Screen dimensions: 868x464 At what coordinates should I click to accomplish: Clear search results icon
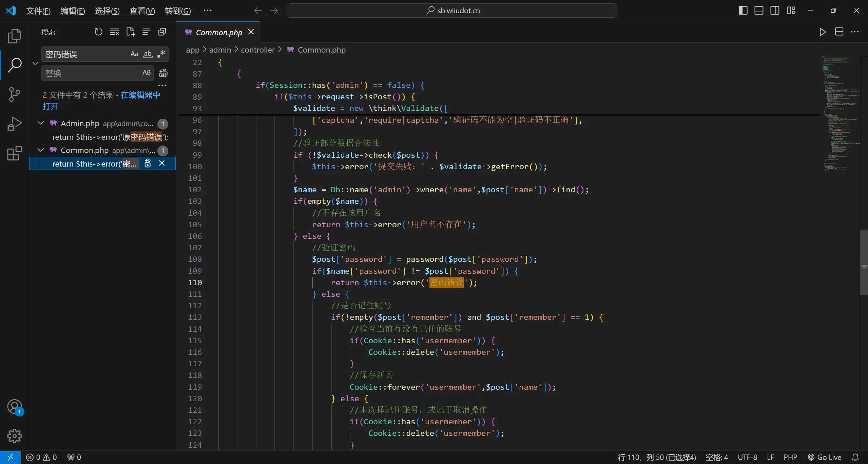[x=114, y=32]
